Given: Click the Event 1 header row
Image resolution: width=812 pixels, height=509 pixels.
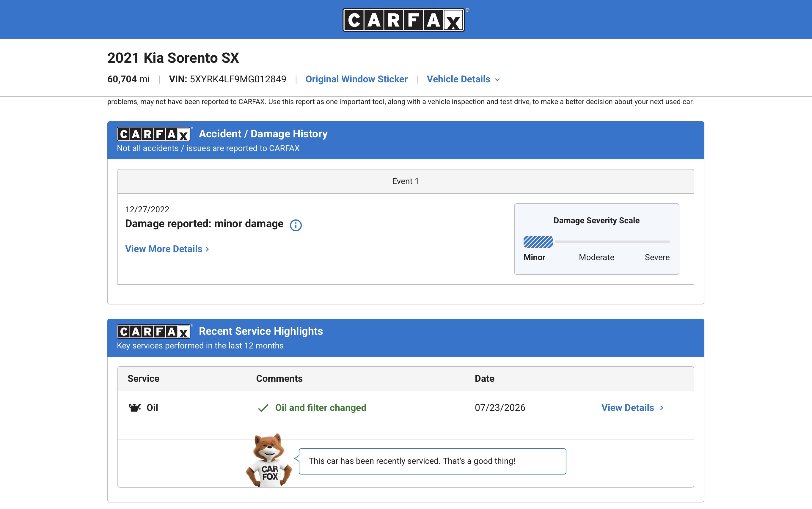Looking at the screenshot, I should tap(405, 181).
